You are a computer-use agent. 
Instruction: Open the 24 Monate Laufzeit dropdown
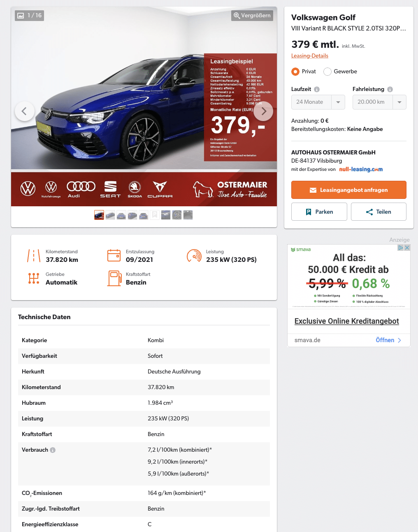coord(318,102)
